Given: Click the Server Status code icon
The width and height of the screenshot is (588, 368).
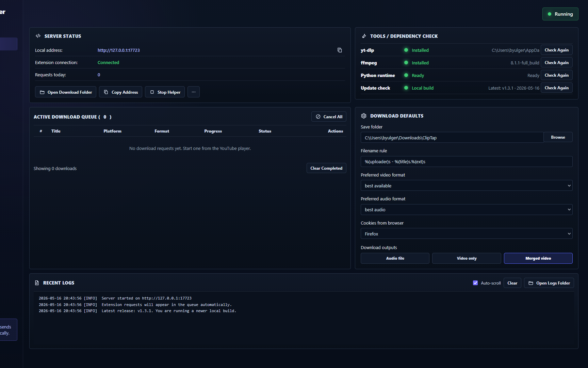Looking at the screenshot, I should coord(38,36).
